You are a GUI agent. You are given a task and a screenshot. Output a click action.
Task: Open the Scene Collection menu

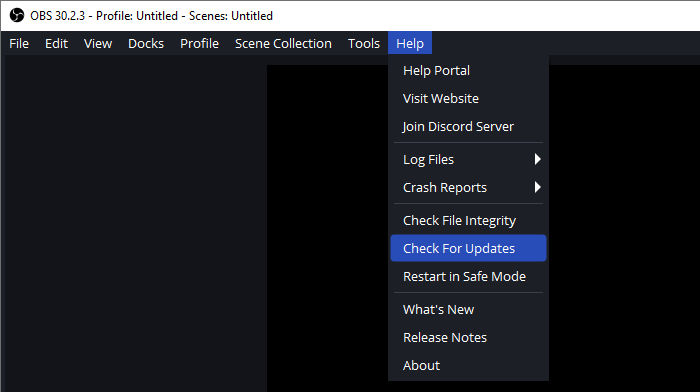coord(283,43)
